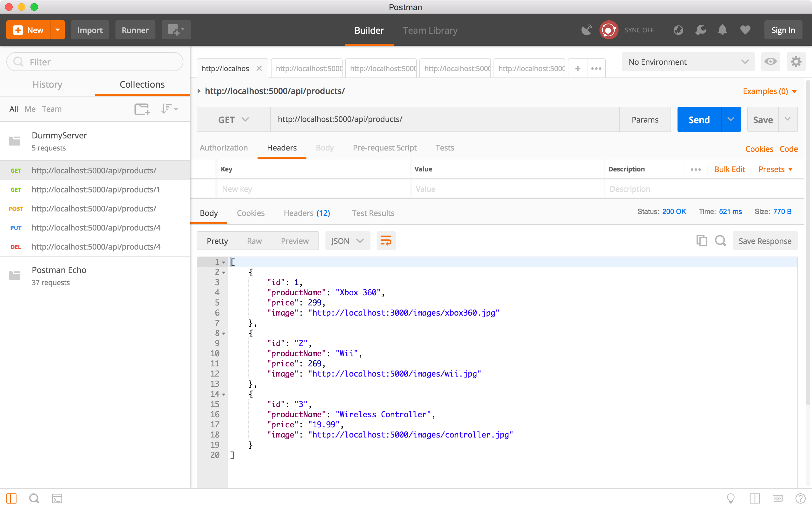This screenshot has height=508, width=812.
Task: Click the Bulk Edit link
Action: click(730, 169)
